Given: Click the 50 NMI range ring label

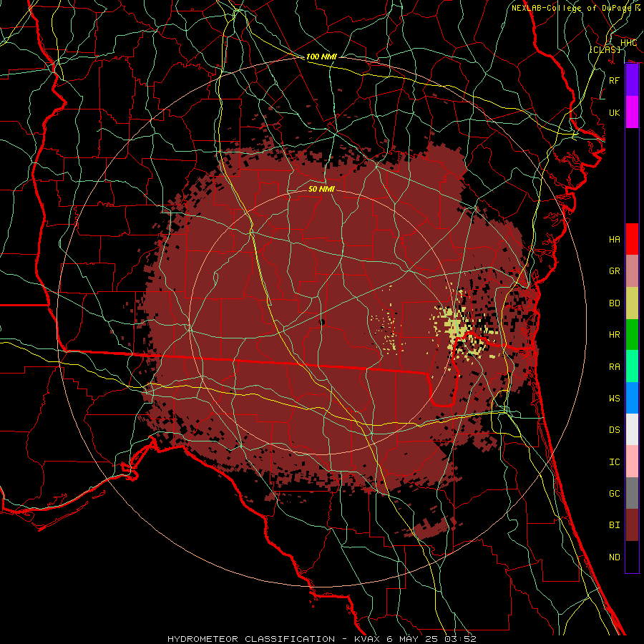Looking at the screenshot, I should pyautogui.click(x=321, y=189).
